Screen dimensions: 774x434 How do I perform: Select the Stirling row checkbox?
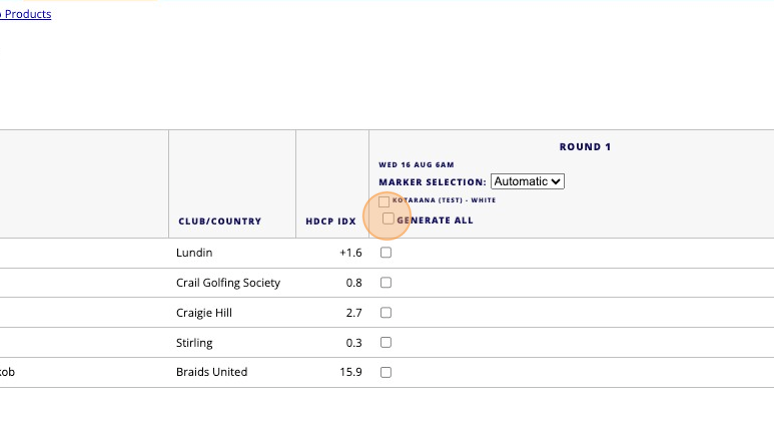(x=386, y=343)
